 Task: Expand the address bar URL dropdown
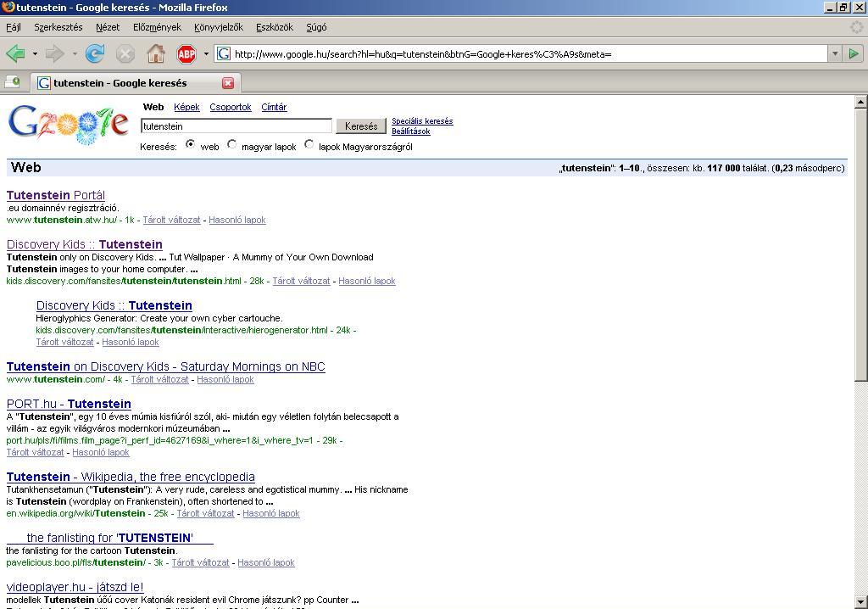835,53
